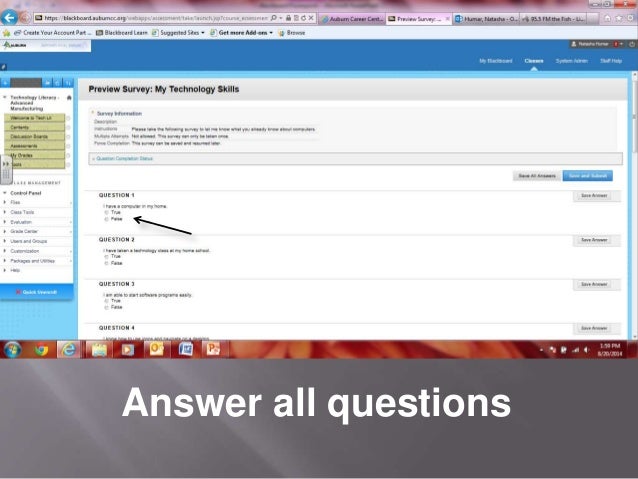638x479 pixels.
Task: Click the Internet Explorer taskbar icon
Action: 68,350
